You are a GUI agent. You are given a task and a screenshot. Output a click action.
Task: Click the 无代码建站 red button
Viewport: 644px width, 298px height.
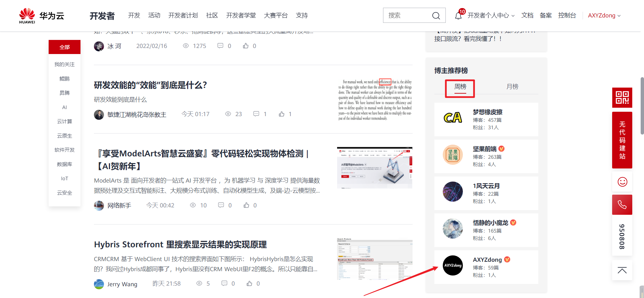[622, 140]
